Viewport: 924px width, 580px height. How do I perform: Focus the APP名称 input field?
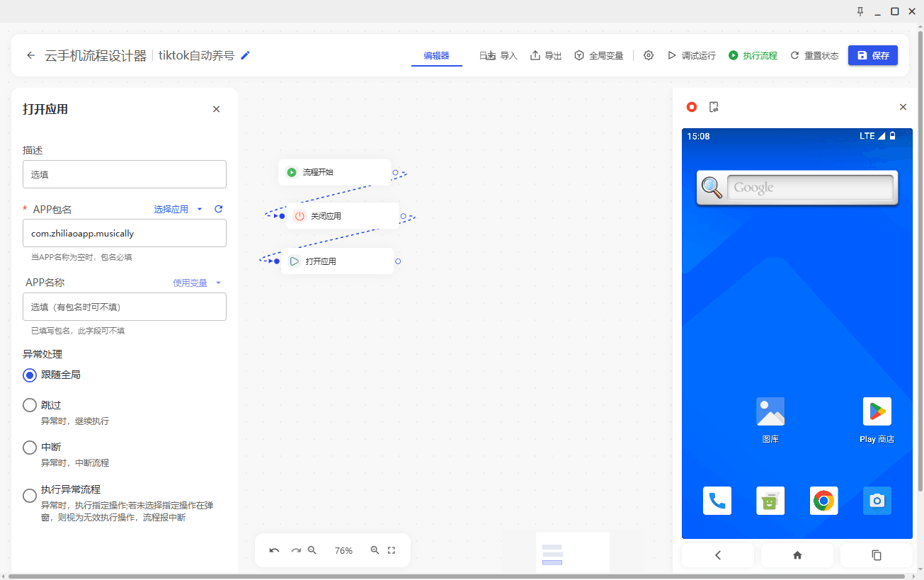[125, 307]
